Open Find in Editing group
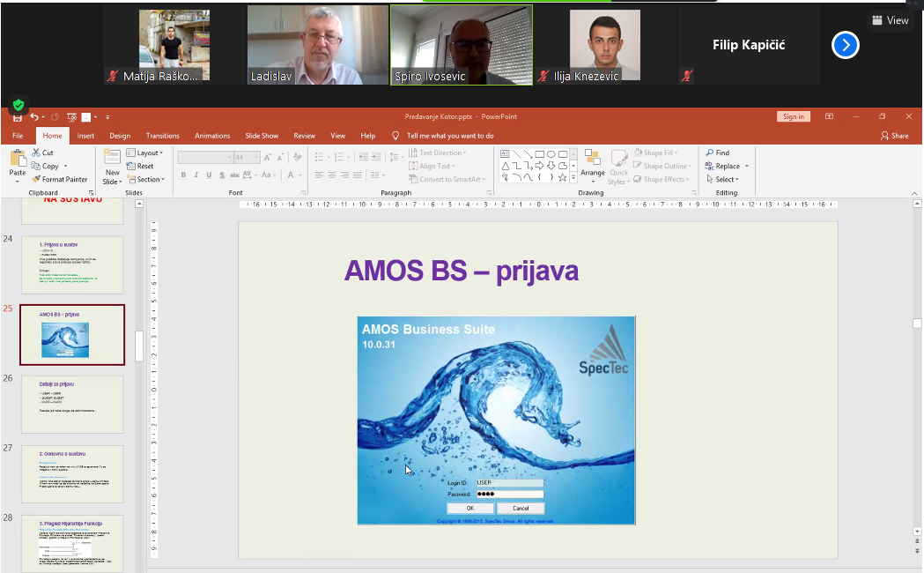The image size is (924, 573). coord(717,153)
